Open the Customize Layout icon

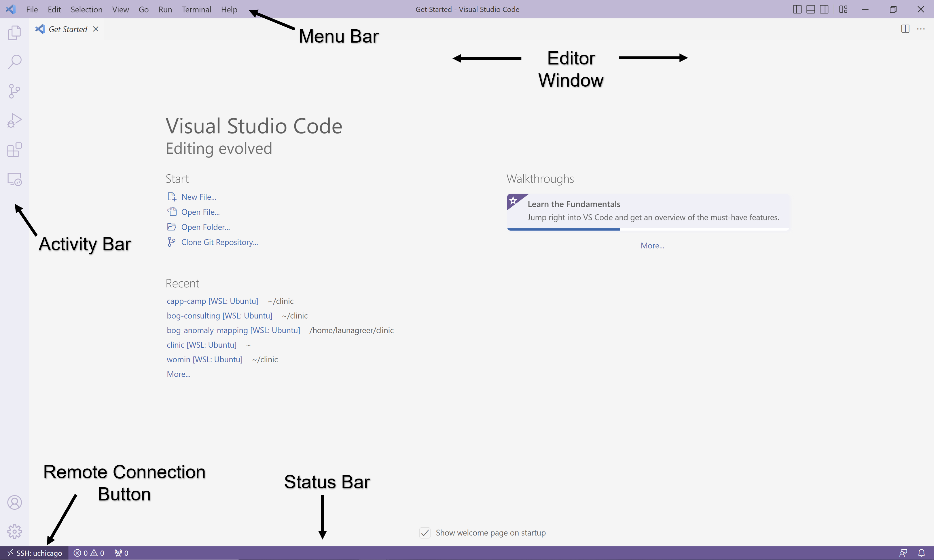843,9
